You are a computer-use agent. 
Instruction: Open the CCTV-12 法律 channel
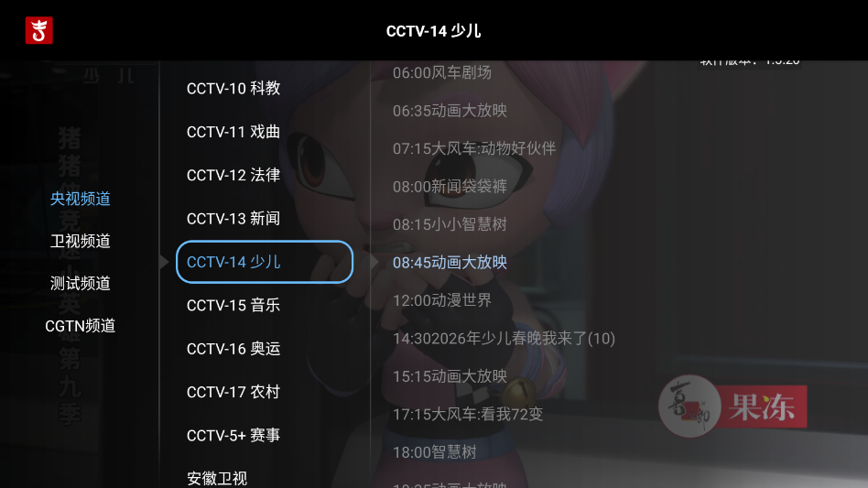pyautogui.click(x=233, y=176)
